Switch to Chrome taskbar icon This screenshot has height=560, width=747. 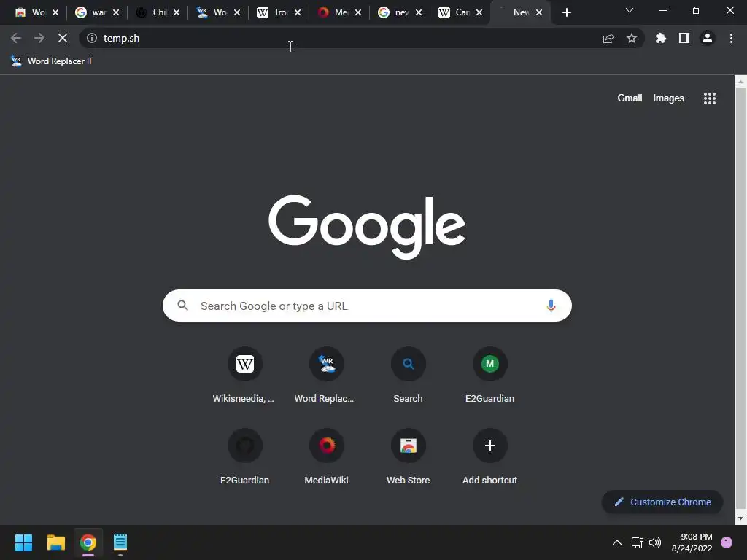pos(88,542)
